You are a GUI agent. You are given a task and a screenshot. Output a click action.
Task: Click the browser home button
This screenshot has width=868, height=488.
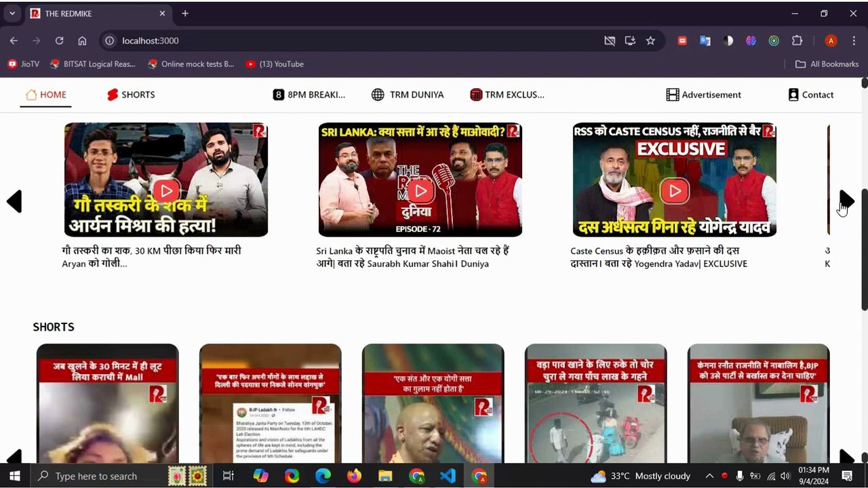point(82,41)
